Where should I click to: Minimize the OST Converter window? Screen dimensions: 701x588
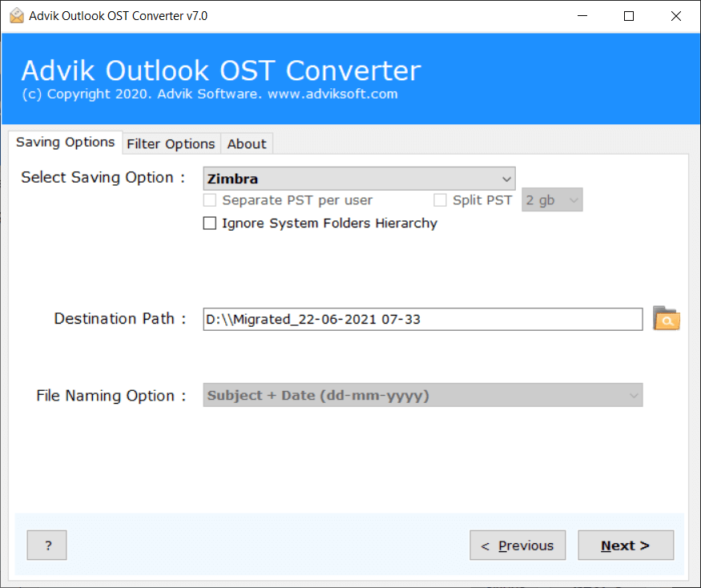[x=582, y=16]
